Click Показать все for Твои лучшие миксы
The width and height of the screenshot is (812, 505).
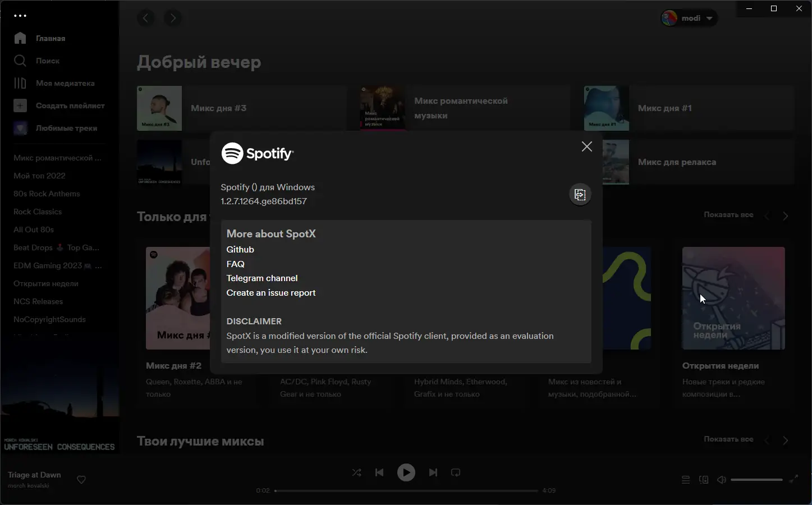(x=728, y=439)
